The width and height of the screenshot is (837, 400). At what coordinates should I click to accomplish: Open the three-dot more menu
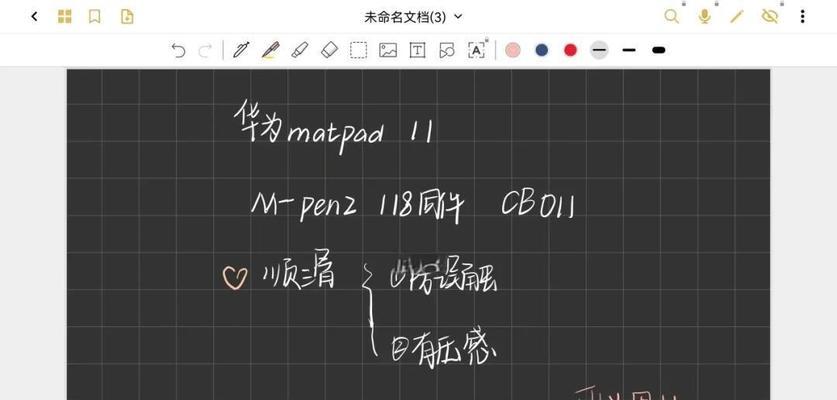point(802,17)
